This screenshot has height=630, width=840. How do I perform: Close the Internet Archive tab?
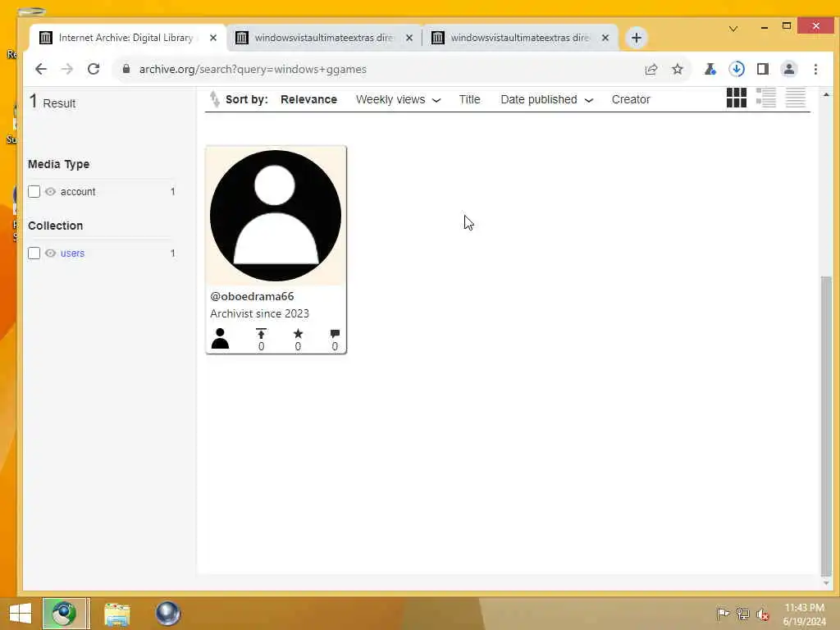(213, 38)
